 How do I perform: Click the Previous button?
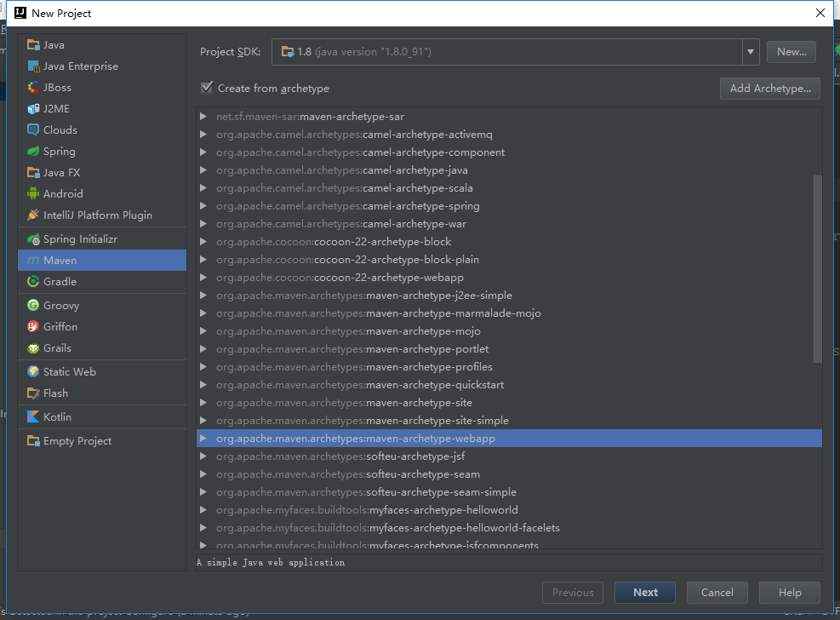click(573, 593)
